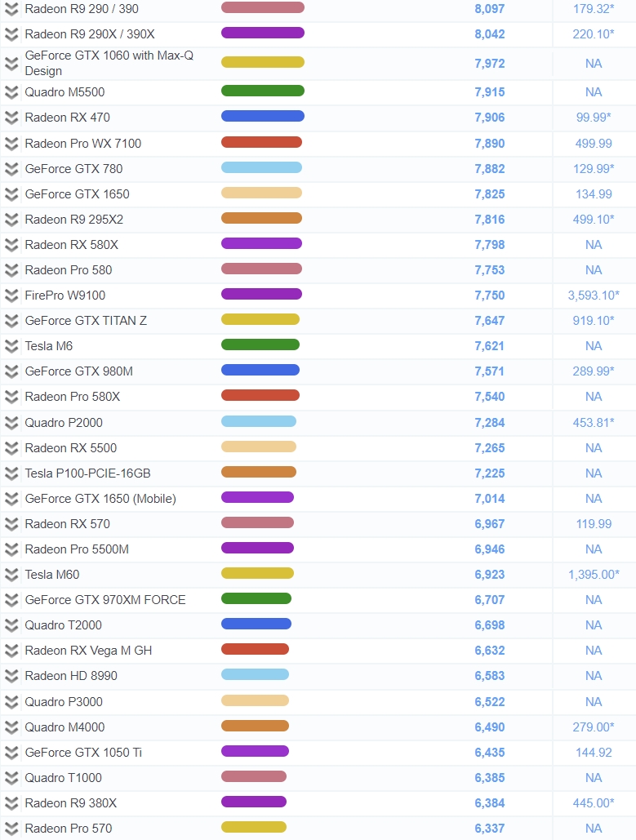Open the GeForce GTX 980M link
Screen dimensions: 636x840
pyautogui.click(x=78, y=371)
